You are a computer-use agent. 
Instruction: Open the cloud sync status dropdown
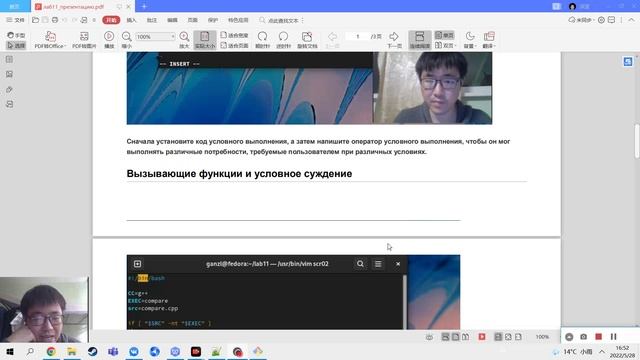(x=581, y=20)
